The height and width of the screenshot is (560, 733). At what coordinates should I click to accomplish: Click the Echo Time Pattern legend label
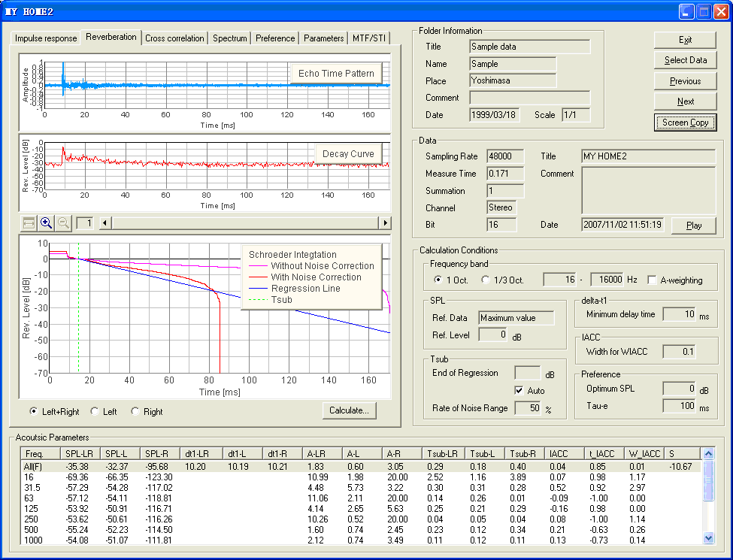(336, 74)
